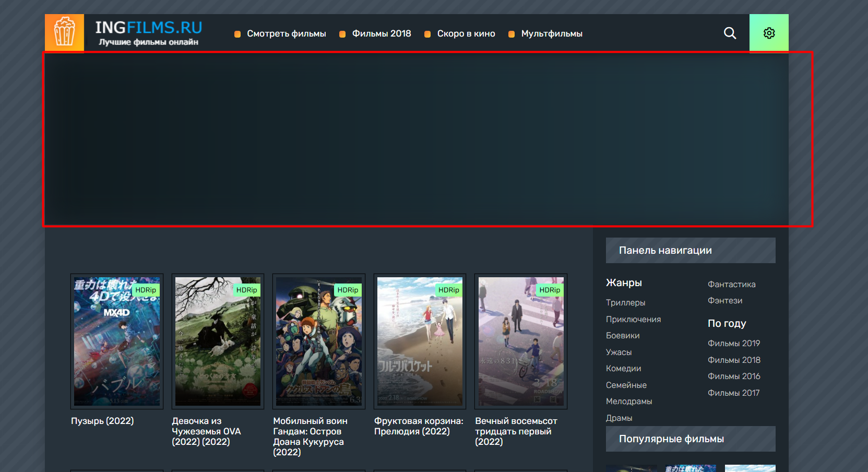The height and width of the screenshot is (472, 868).
Task: Select Фильмы 2018 in the top menu
Action: coord(381,33)
